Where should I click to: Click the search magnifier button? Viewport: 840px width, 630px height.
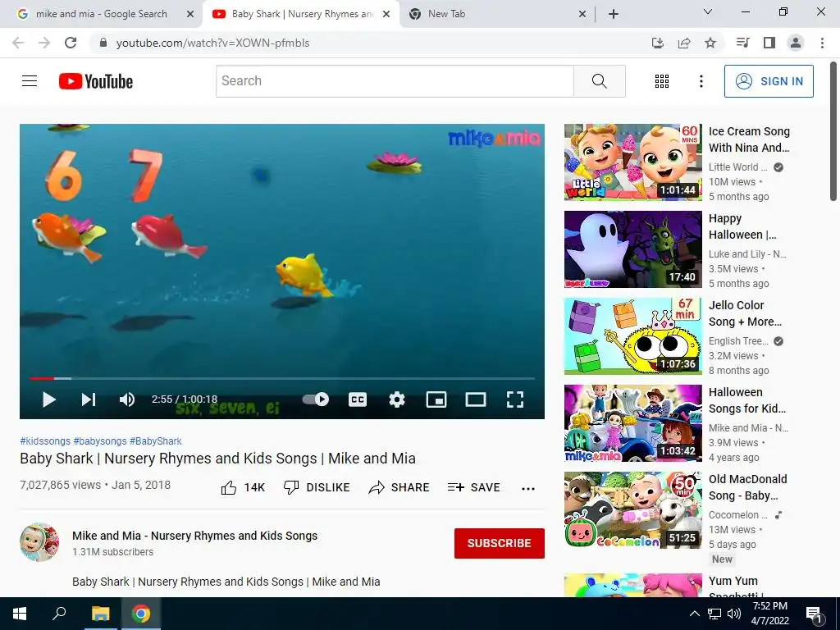(599, 81)
